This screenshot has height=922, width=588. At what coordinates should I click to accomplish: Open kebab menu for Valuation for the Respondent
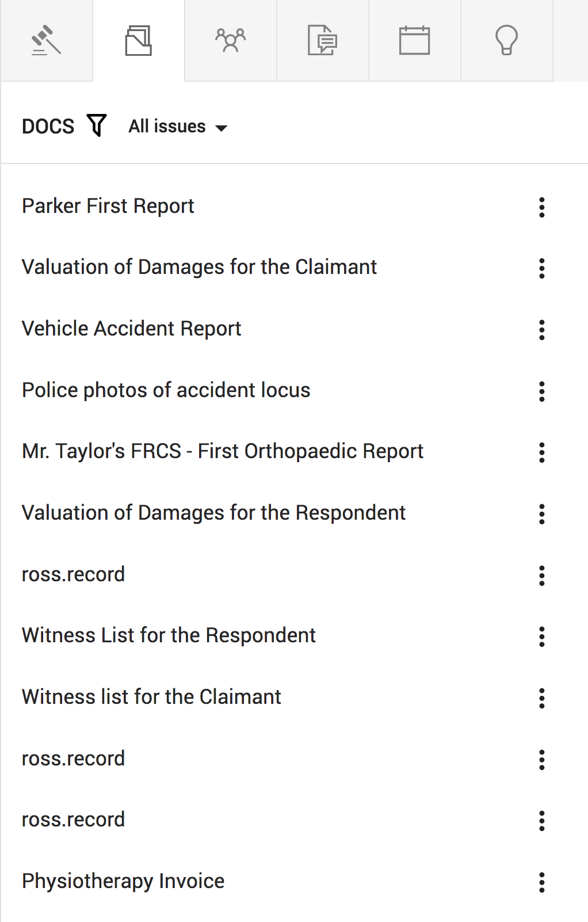tap(541, 514)
